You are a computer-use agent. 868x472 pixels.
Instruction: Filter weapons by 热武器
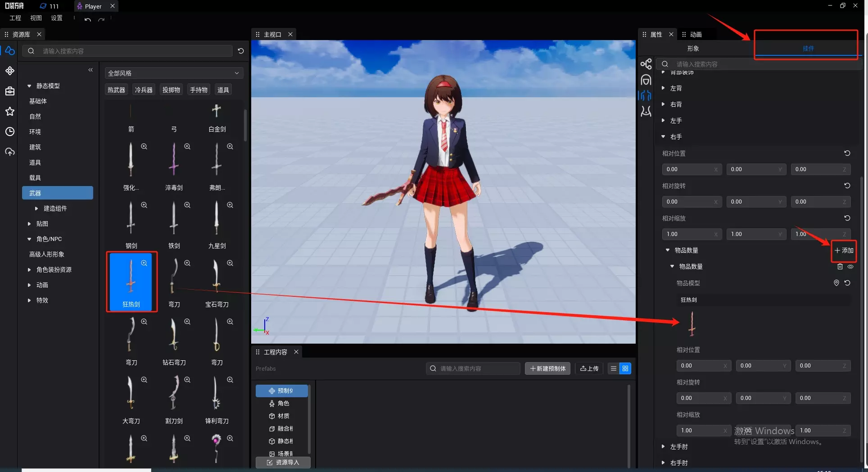pos(116,90)
